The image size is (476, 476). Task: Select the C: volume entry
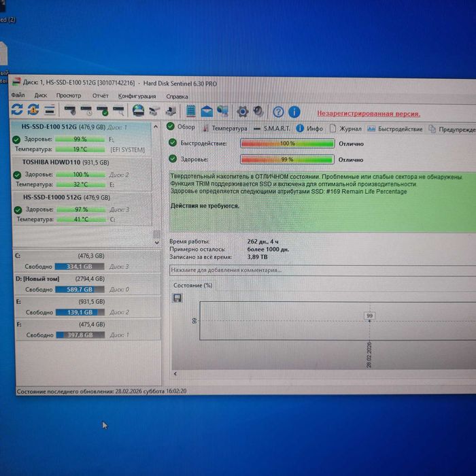tap(87, 261)
